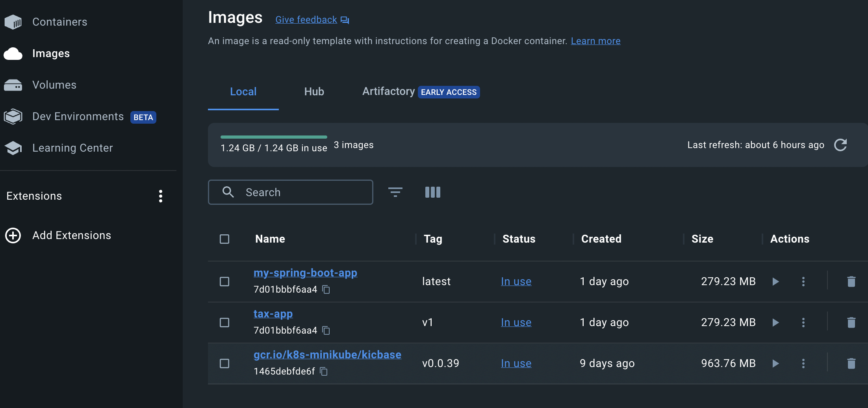
Task: Sort by the Size column header
Action: 702,239
